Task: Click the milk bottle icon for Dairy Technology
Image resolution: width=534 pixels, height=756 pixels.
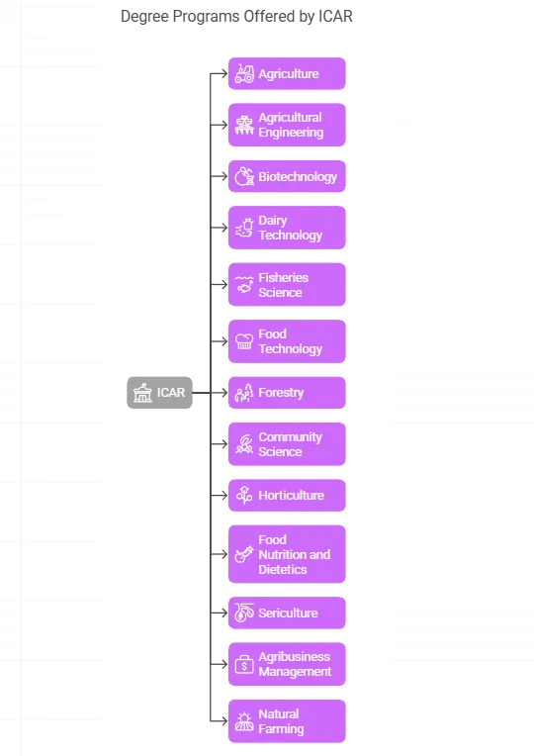Action: 244,228
